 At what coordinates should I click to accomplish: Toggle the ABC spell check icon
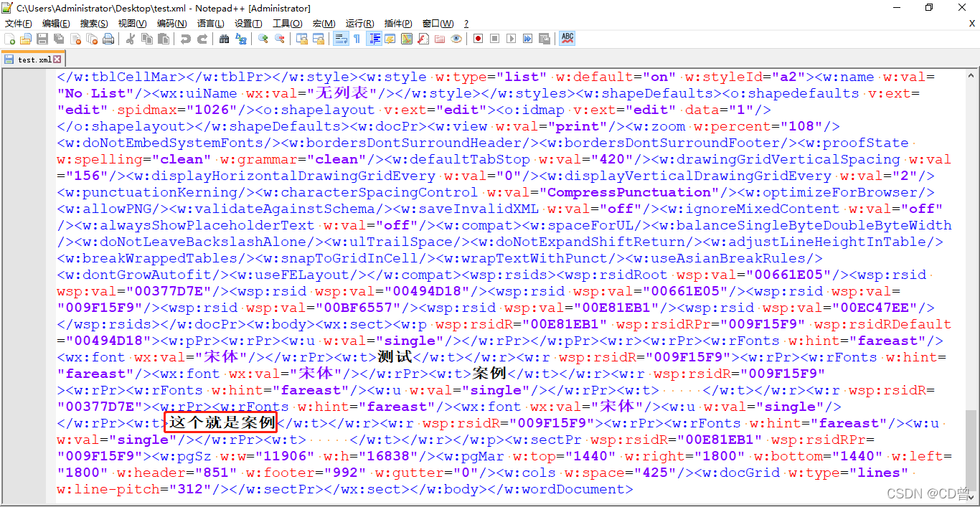[x=567, y=39]
